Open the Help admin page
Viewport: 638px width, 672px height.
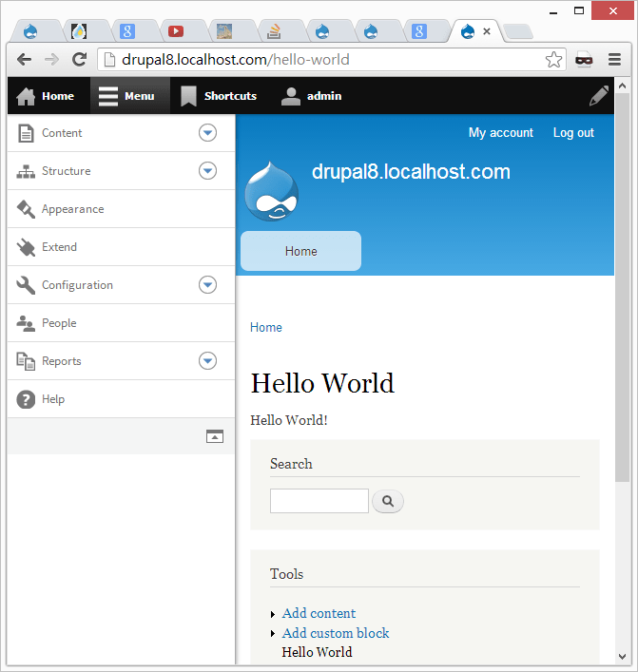point(53,399)
